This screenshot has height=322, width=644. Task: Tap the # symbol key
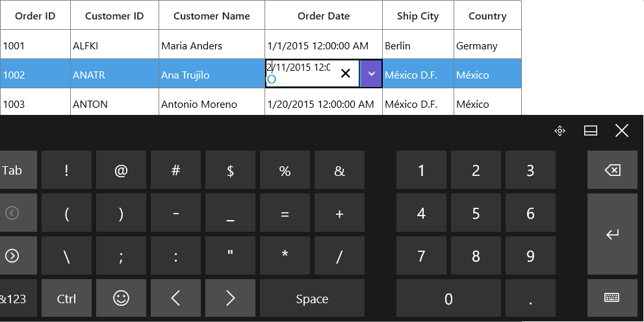176,170
